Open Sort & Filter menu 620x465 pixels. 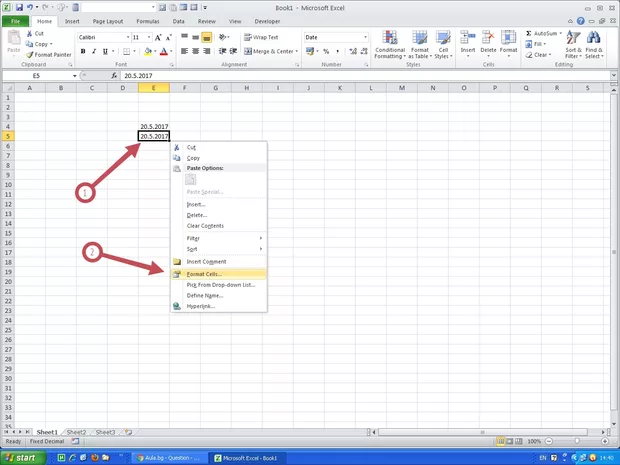573,44
